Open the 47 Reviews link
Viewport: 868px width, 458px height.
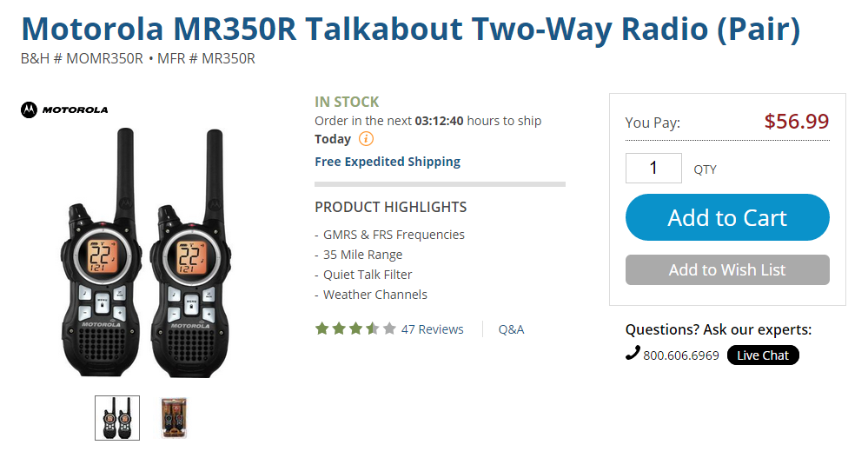pyautogui.click(x=433, y=329)
